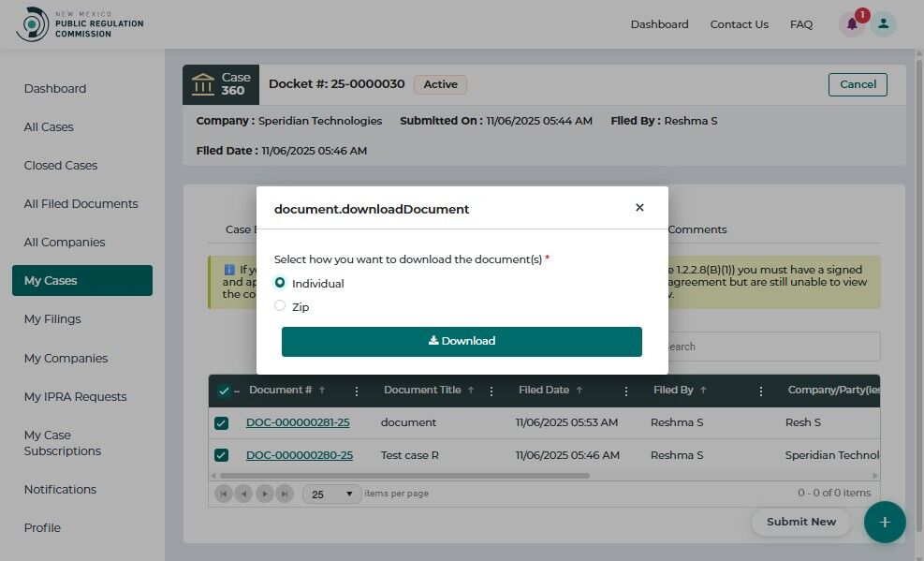Go to My IPRA Requests in sidebar

click(x=75, y=396)
